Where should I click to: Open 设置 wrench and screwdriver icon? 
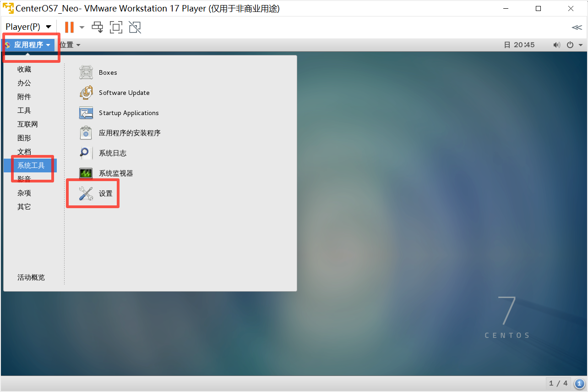click(x=86, y=193)
